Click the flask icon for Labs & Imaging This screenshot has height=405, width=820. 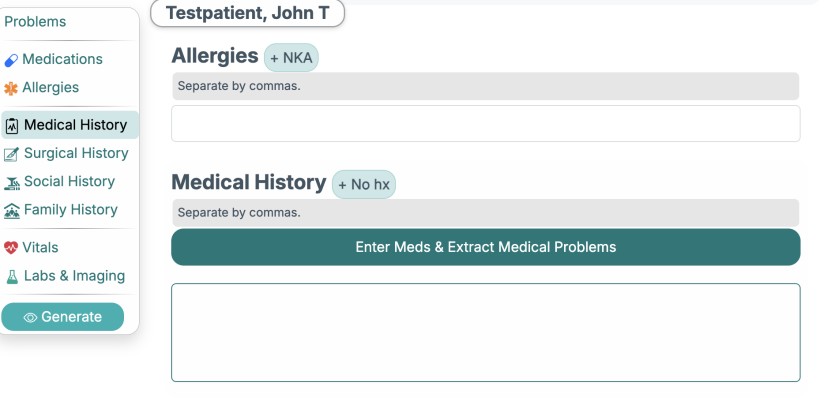12,276
